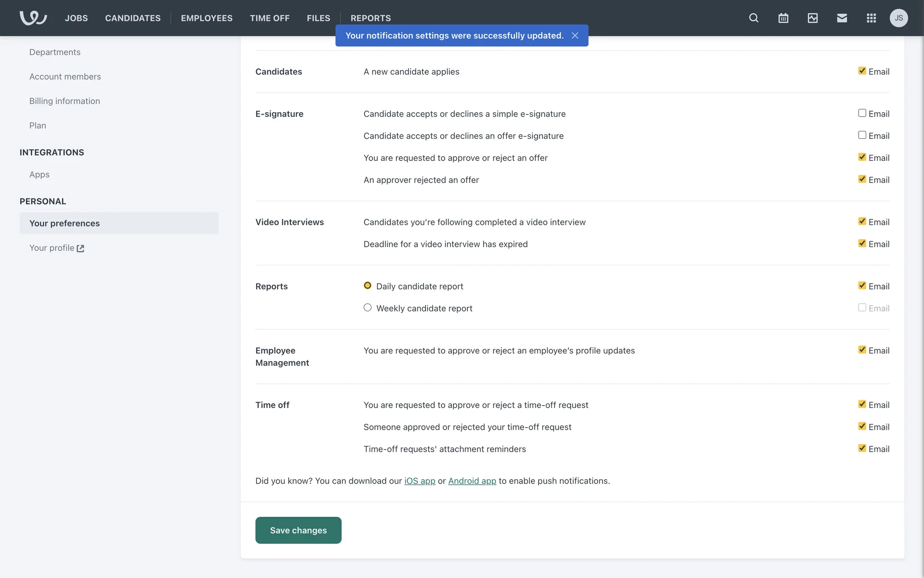Screen dimensions: 924x578
Task: Open the Android app link
Action: pos(472,481)
